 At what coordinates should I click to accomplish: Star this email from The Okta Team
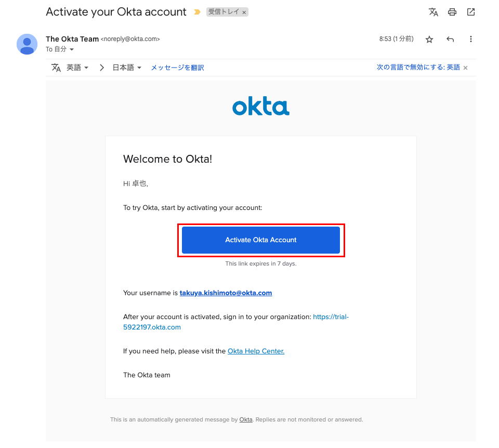click(x=429, y=39)
